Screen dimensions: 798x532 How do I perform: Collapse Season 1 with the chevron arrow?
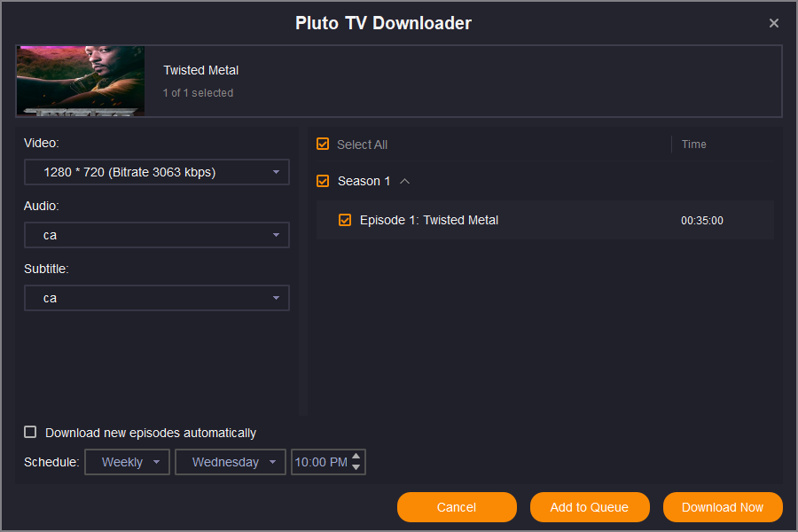(x=404, y=181)
